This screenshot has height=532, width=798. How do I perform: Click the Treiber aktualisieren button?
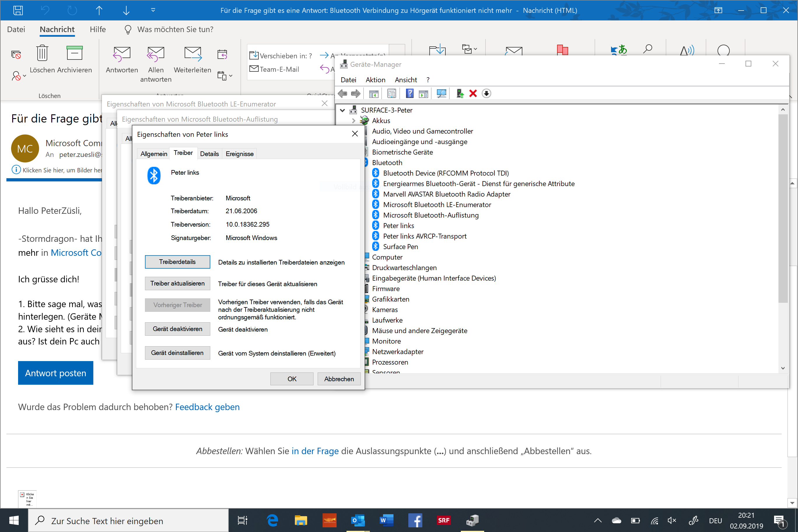177,283
